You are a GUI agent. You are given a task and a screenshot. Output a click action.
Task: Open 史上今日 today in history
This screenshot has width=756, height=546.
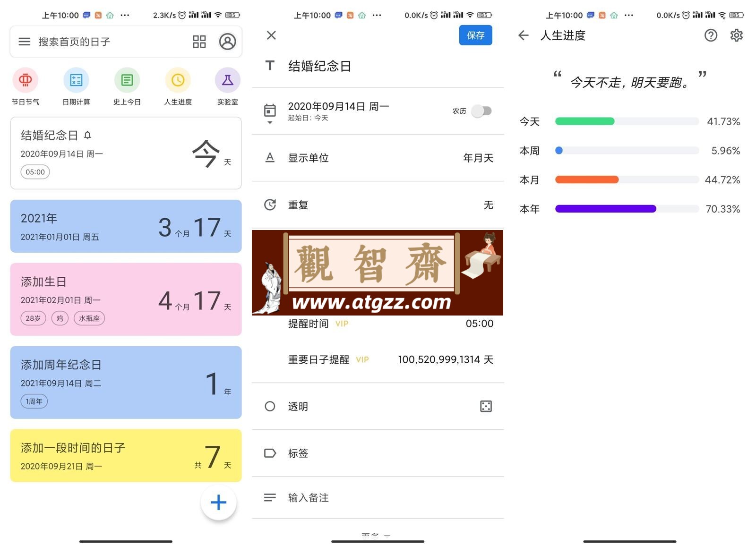127,86
